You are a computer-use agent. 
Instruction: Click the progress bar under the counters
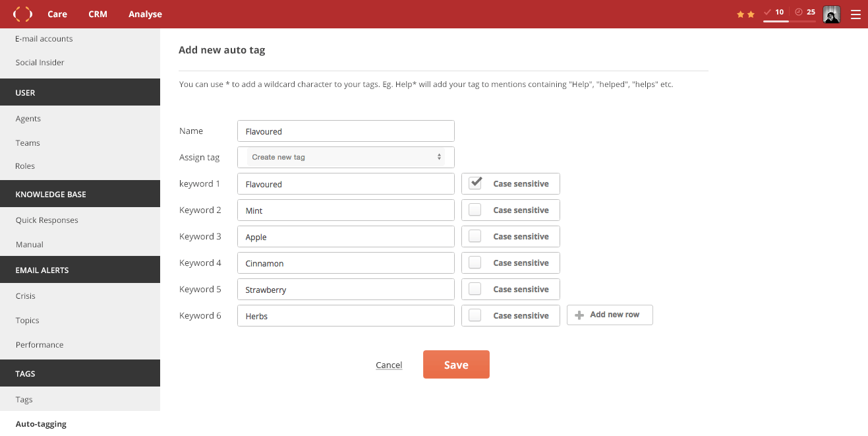point(790,21)
